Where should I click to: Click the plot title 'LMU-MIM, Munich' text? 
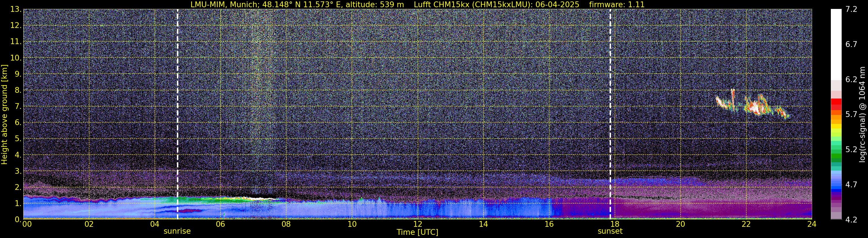[x=225, y=4]
